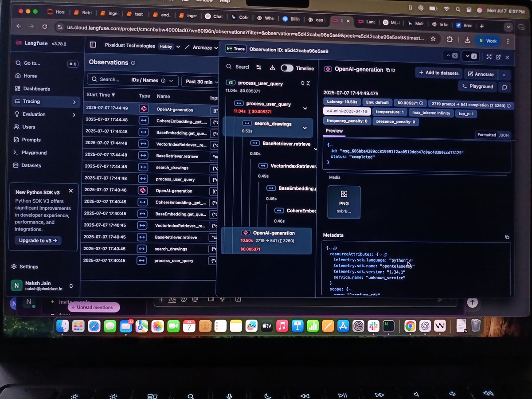This screenshot has width=532, height=399.
Task: Go to next observation (J)
Action: pos(470,56)
